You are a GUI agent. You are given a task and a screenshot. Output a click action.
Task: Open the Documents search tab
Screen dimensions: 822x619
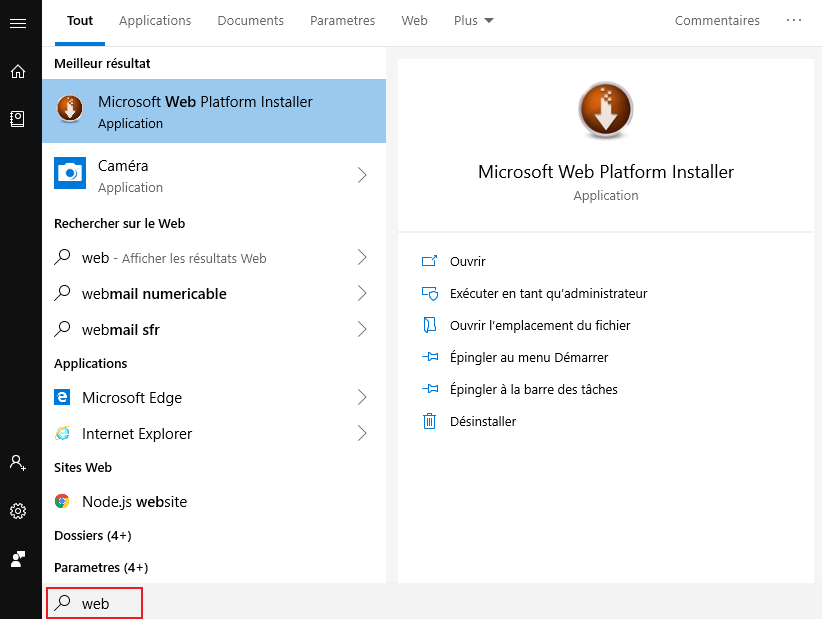click(250, 20)
